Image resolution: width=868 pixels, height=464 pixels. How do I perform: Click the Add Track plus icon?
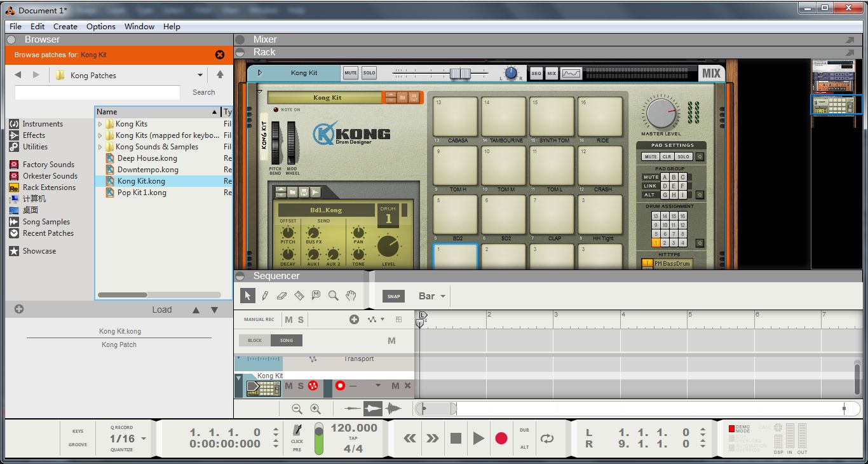354,320
